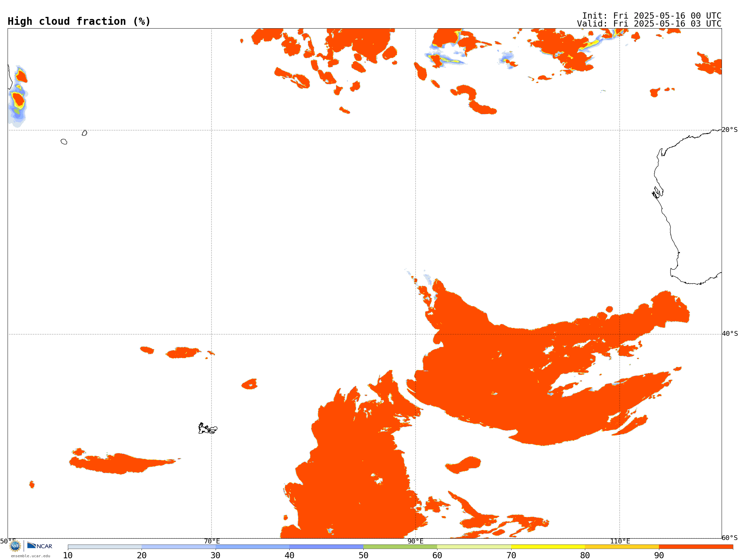Click the colorbar tick label 70
The width and height of the screenshot is (744, 560).
click(x=511, y=555)
